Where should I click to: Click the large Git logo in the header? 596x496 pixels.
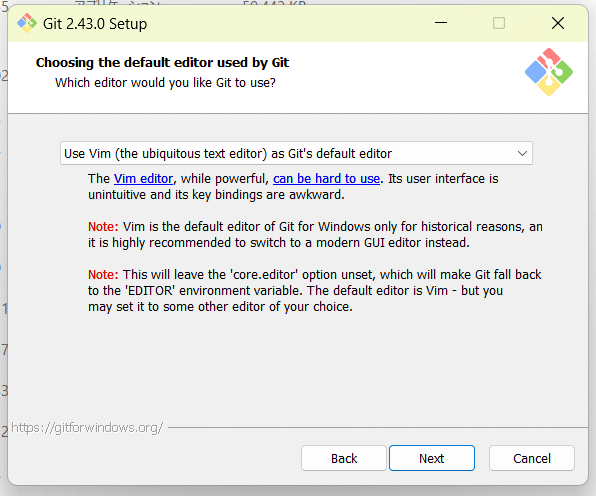pos(549,72)
